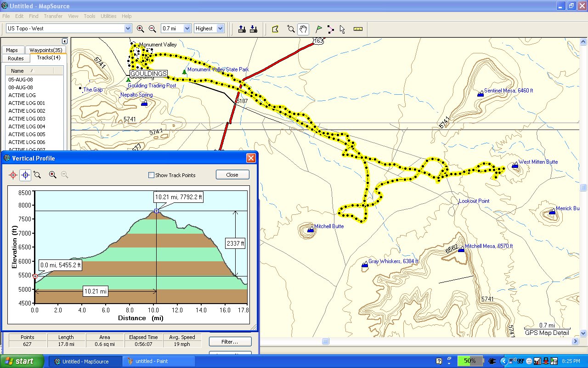Switch to the Waypoints(35) tab
588x368 pixels.
click(45, 50)
